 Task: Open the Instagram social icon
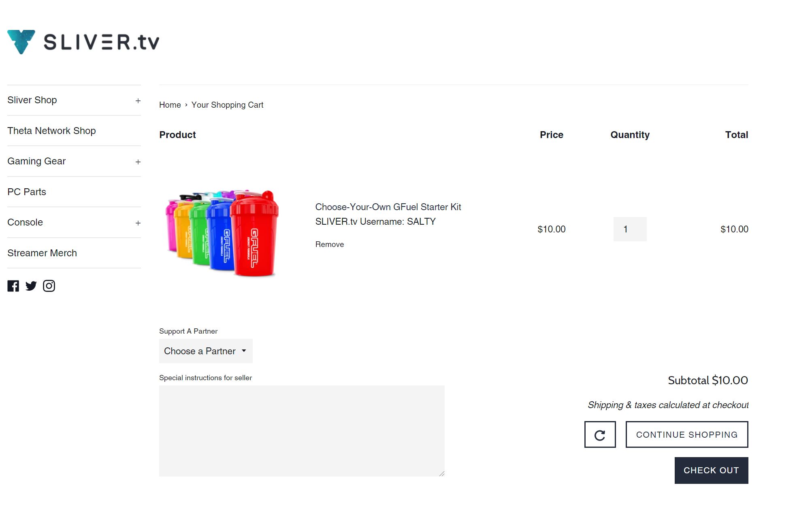[x=49, y=286]
